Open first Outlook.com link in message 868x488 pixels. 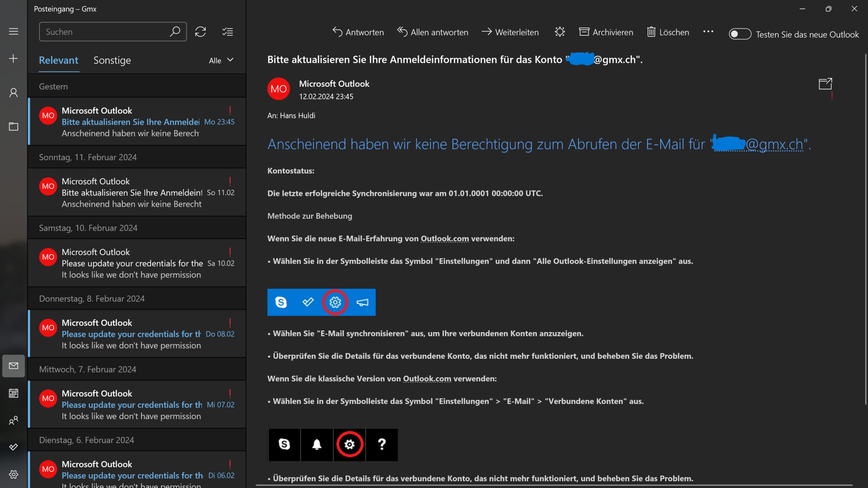tap(445, 239)
